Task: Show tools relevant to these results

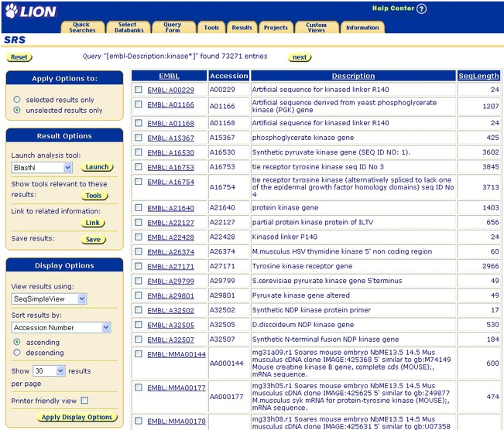Action: [x=94, y=195]
